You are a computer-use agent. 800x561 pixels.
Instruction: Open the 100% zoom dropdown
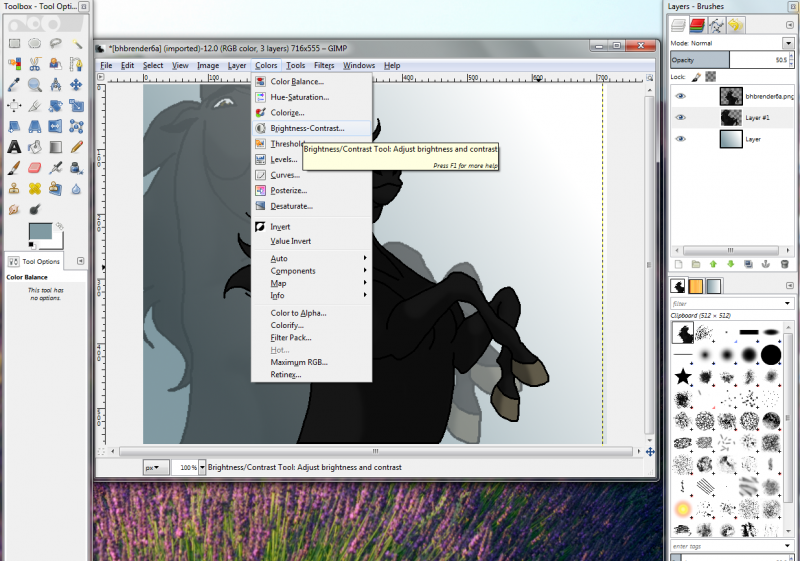tap(202, 467)
